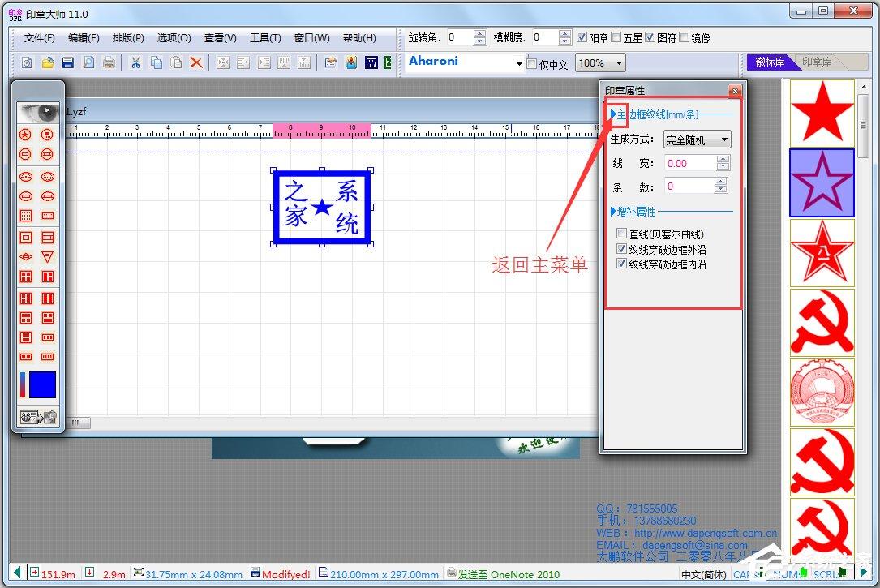Open the 文件(F) menu
This screenshot has width=880, height=588.
point(39,38)
